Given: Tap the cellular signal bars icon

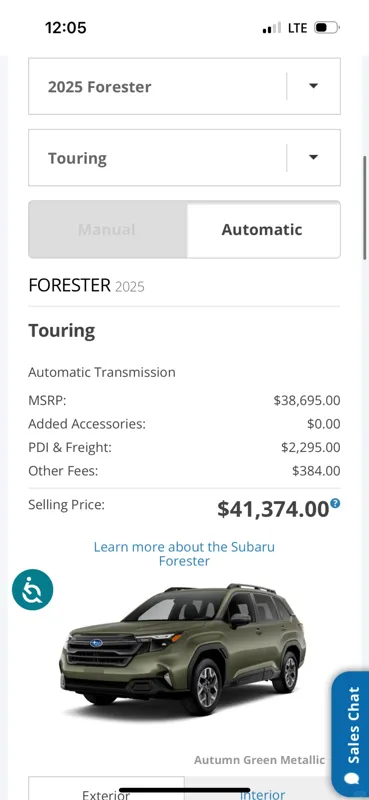Looking at the screenshot, I should (272, 28).
